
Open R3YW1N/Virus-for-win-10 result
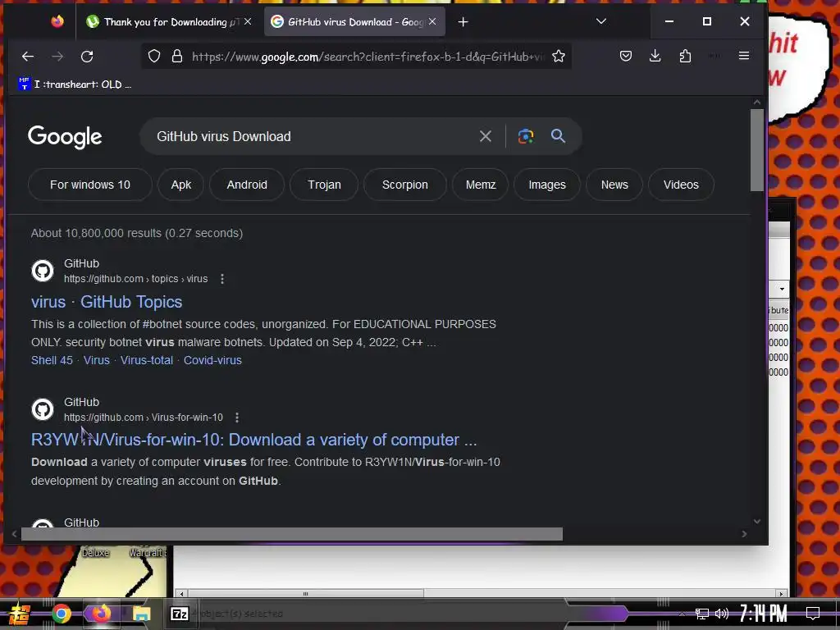pyautogui.click(x=254, y=440)
